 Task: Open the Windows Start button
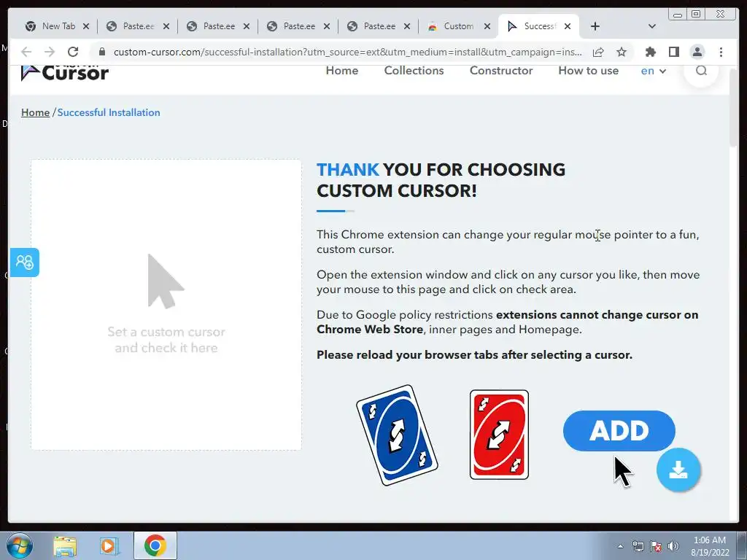18,545
